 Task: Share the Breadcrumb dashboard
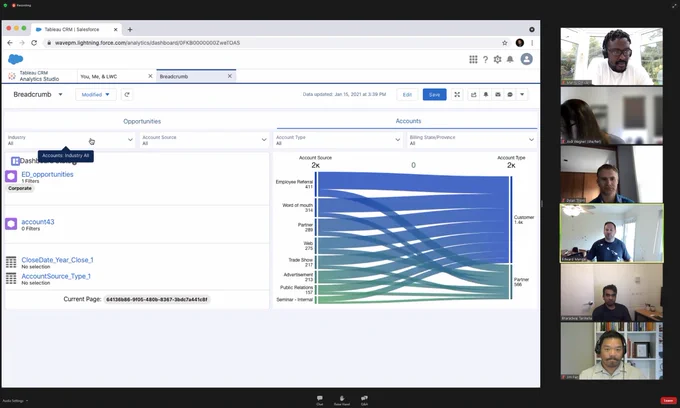pyautogui.click(x=474, y=95)
